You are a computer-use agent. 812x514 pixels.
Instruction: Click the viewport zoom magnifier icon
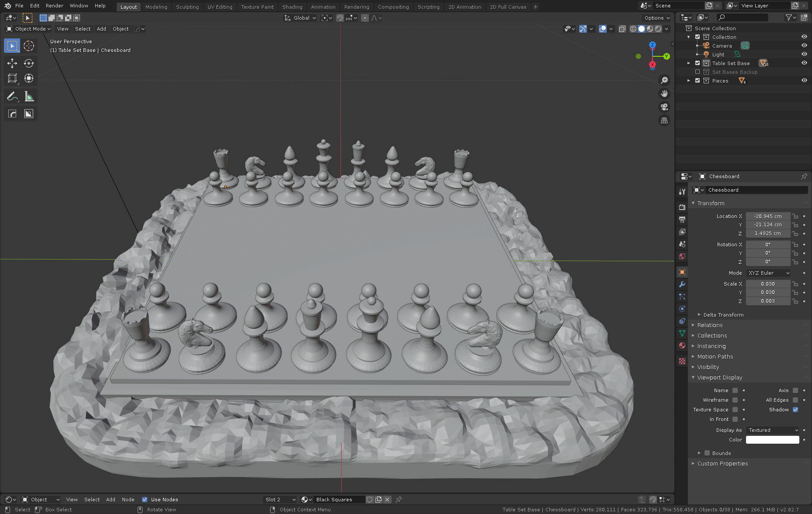[x=664, y=80]
